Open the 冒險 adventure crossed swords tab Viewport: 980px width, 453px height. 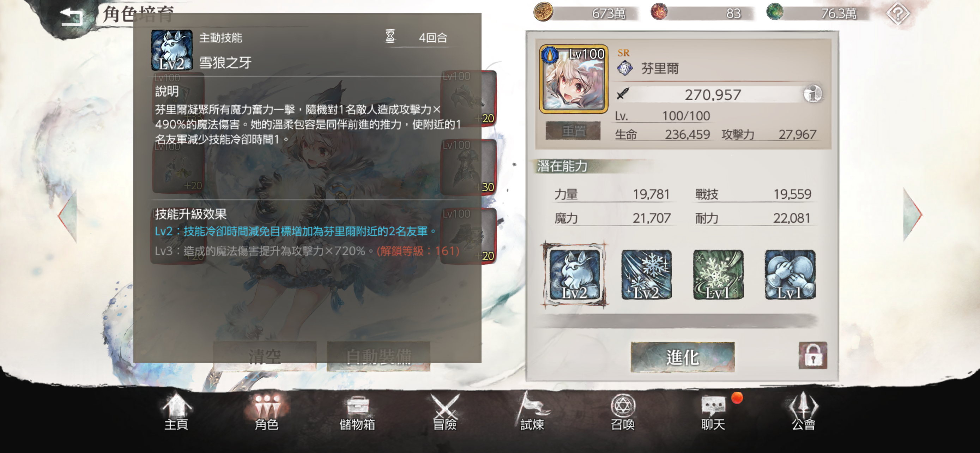click(445, 412)
